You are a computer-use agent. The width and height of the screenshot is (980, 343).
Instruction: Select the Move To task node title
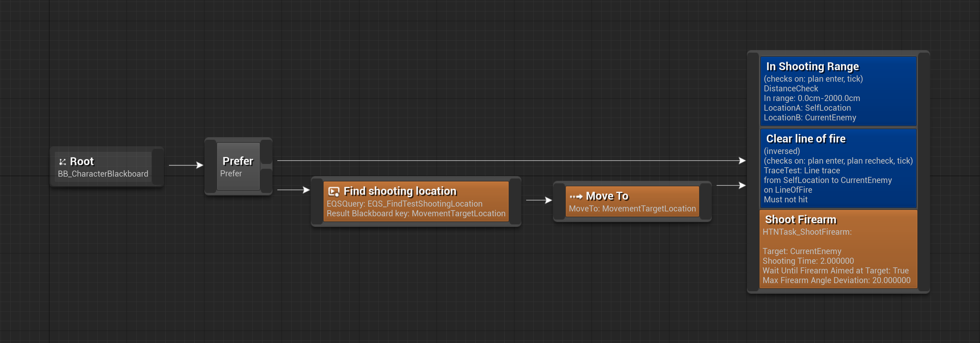click(x=607, y=196)
